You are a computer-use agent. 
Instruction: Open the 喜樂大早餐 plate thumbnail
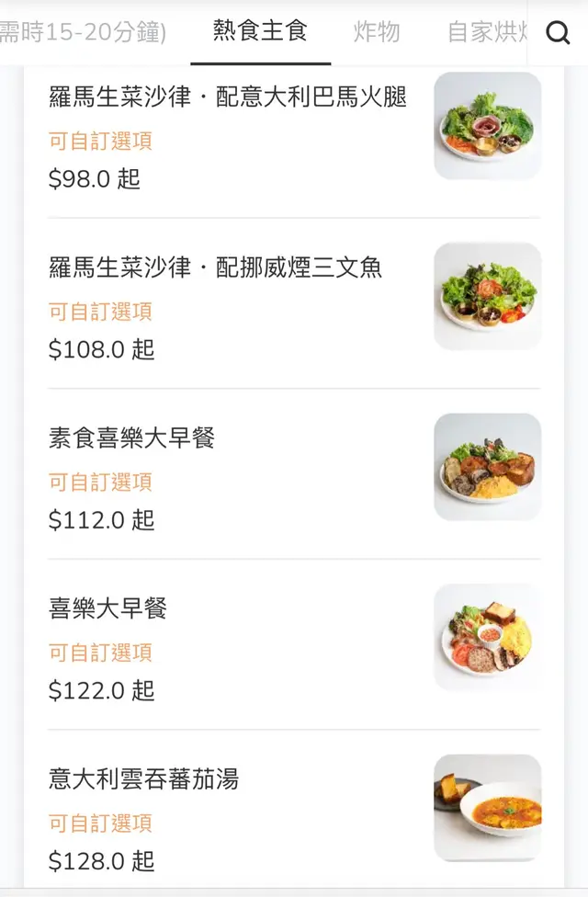pos(487,637)
